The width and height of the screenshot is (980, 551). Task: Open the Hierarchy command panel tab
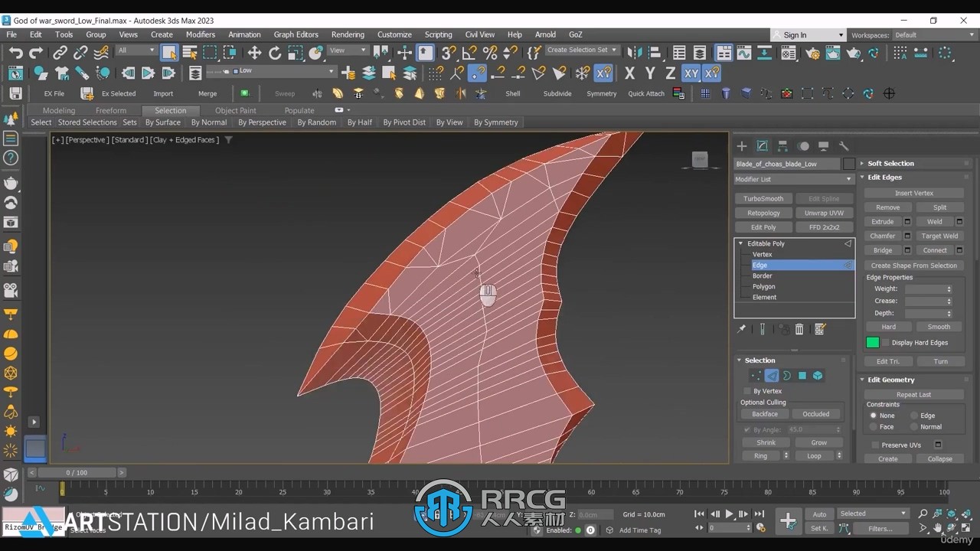tap(782, 146)
